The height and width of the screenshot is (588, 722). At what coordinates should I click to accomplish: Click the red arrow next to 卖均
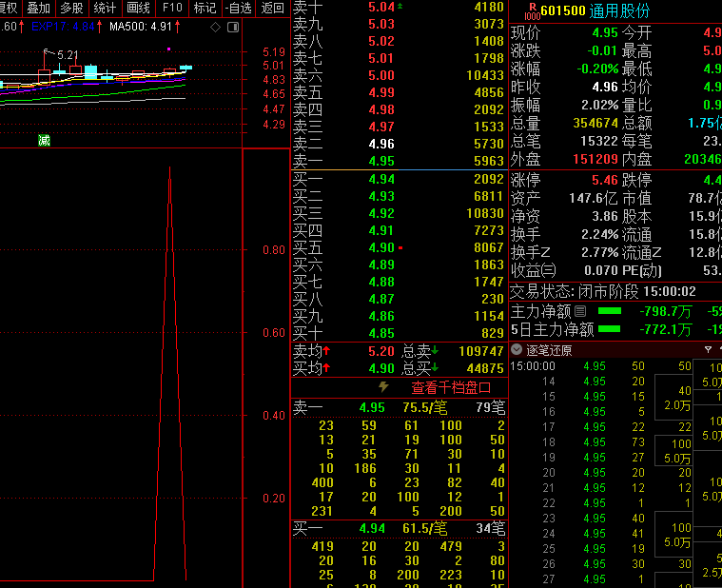point(325,351)
